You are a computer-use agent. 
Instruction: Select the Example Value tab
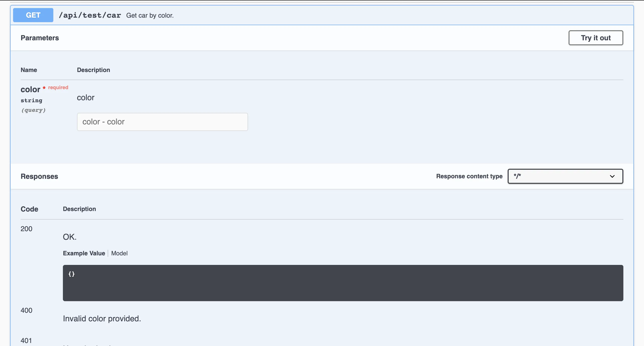pos(84,253)
